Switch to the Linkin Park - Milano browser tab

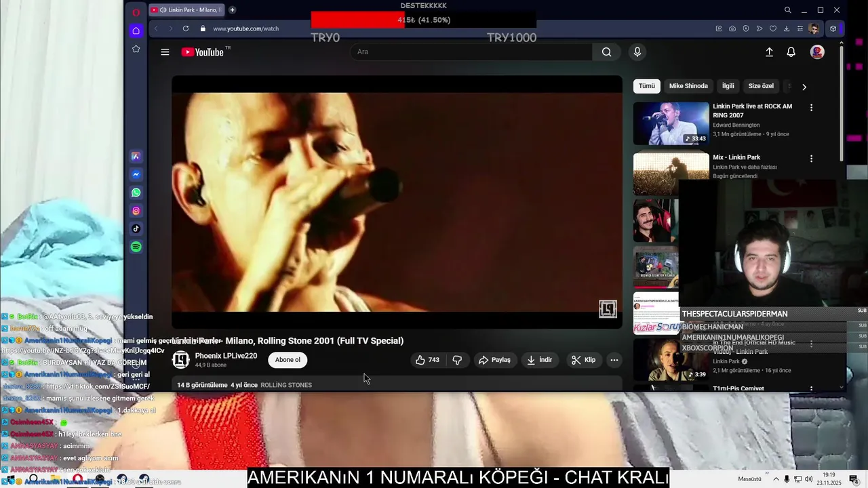pyautogui.click(x=186, y=10)
